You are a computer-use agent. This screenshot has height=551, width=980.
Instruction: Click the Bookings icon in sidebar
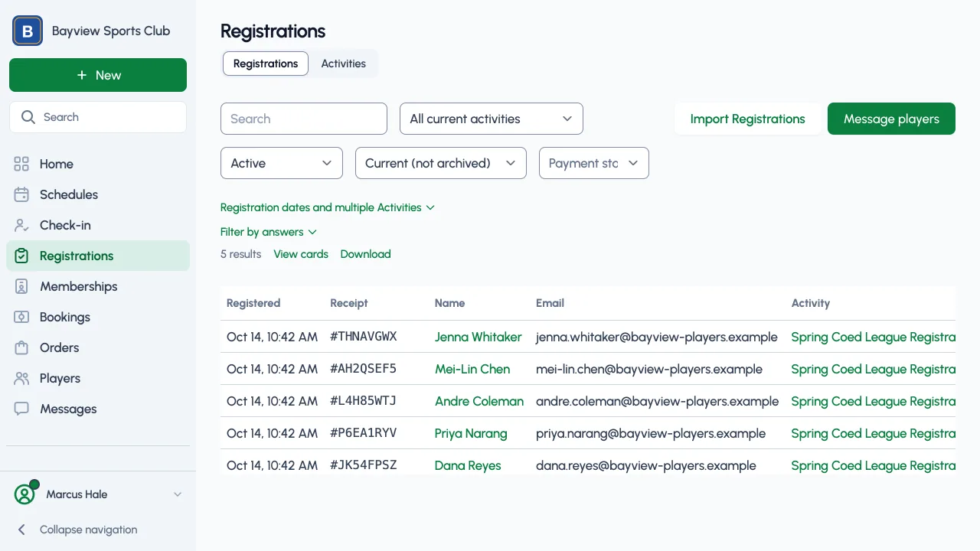[21, 317]
